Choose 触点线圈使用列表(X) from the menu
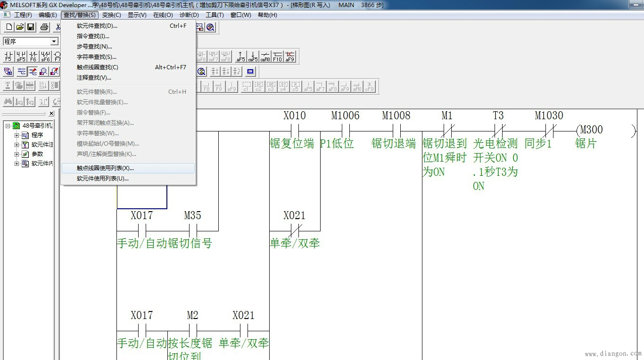Image resolution: width=644 pixels, height=360 pixels. coord(105,168)
